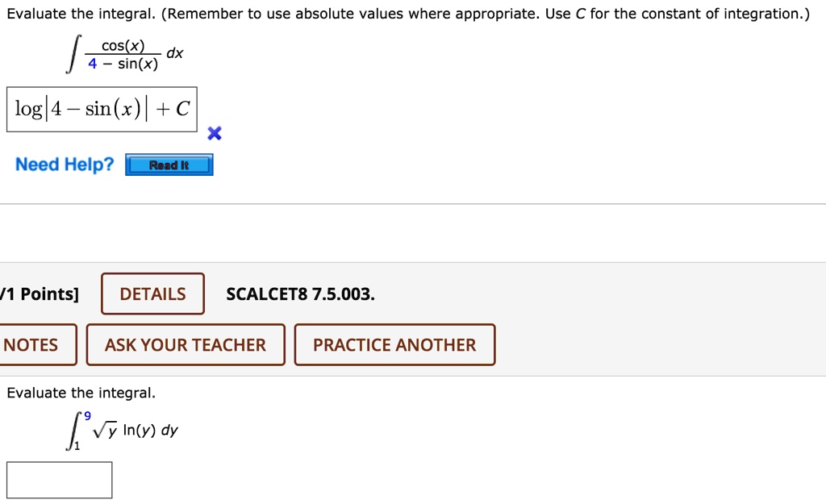Screen dimensions: 826x504
Task: Open the Need Help? link
Action: (x=63, y=164)
